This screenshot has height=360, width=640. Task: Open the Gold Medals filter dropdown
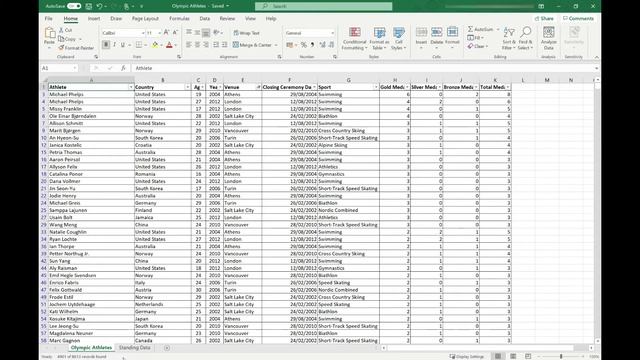pyautogui.click(x=407, y=87)
